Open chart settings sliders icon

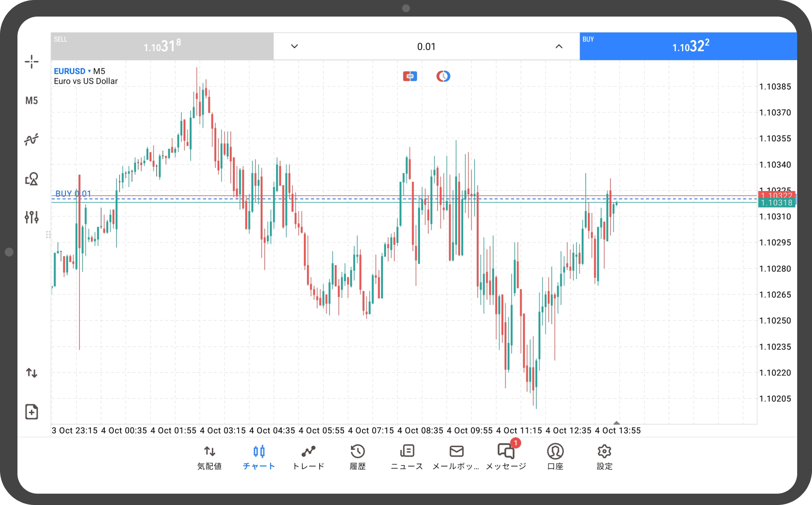coord(31,217)
